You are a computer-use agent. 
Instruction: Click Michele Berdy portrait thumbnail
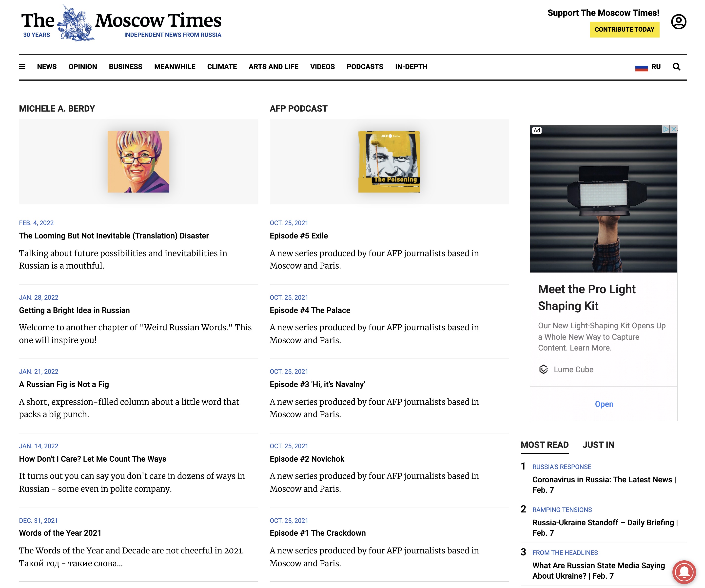pyautogui.click(x=138, y=161)
